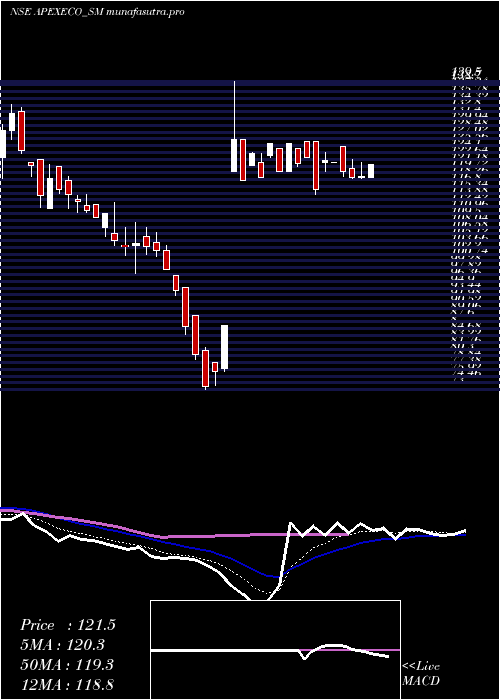Click the NSE APEXECO_SM munafasutra.pro chart title

[x=97, y=12]
